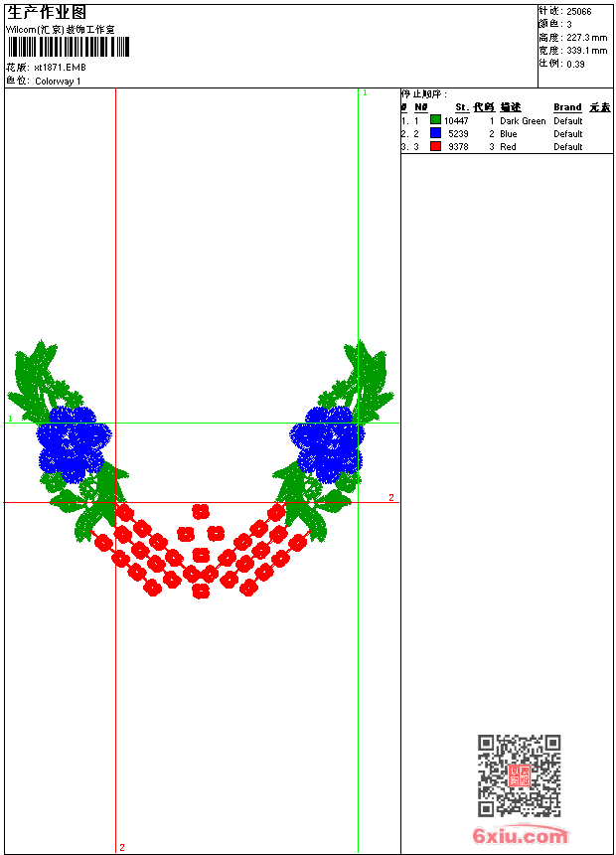Click the Brand column header

(x=567, y=107)
